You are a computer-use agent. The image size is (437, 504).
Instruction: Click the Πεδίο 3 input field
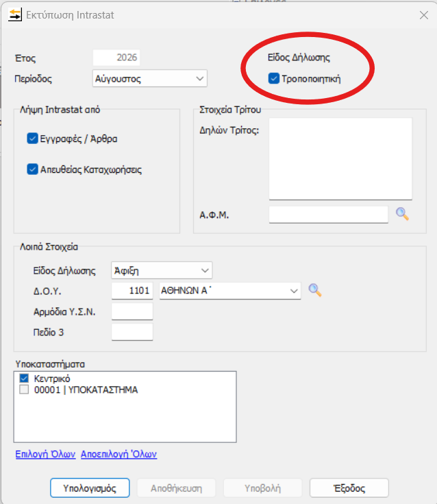(x=132, y=332)
